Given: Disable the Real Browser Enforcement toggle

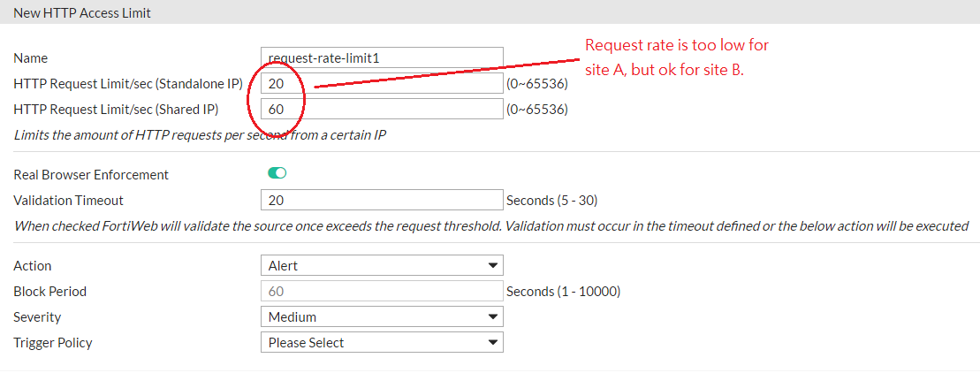Looking at the screenshot, I should pos(277,174).
